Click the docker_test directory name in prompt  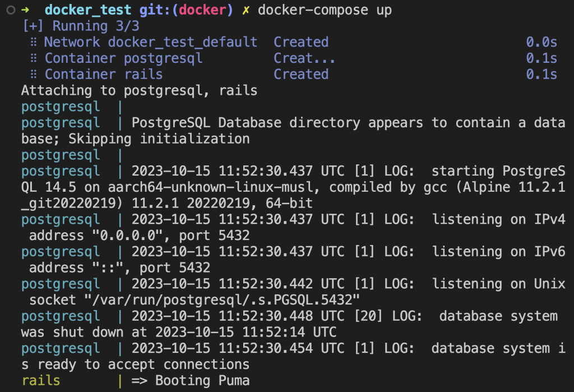(88, 10)
